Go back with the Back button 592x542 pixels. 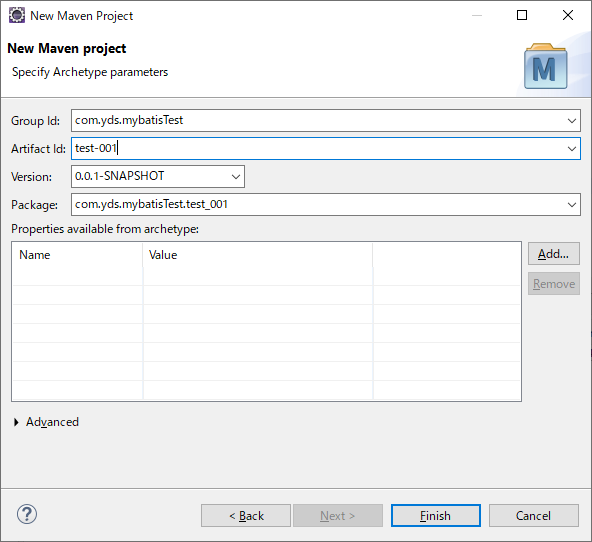pos(246,516)
